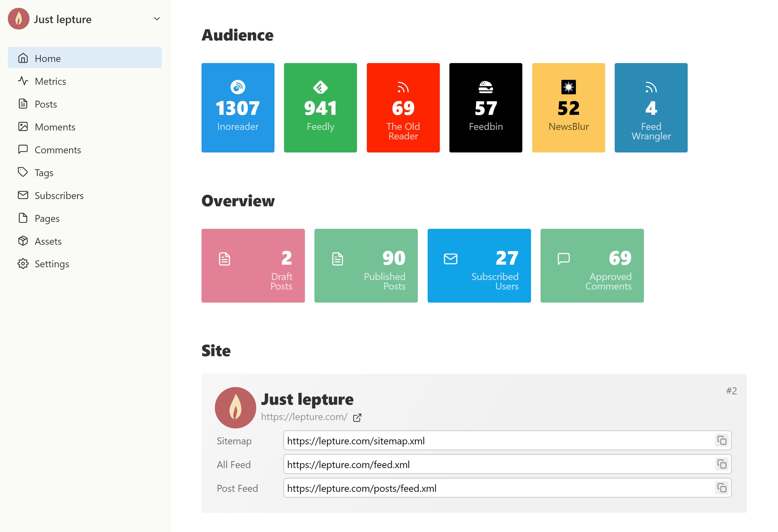The width and height of the screenshot is (778, 532).
Task: Select the Overview heading
Action: [x=238, y=201]
